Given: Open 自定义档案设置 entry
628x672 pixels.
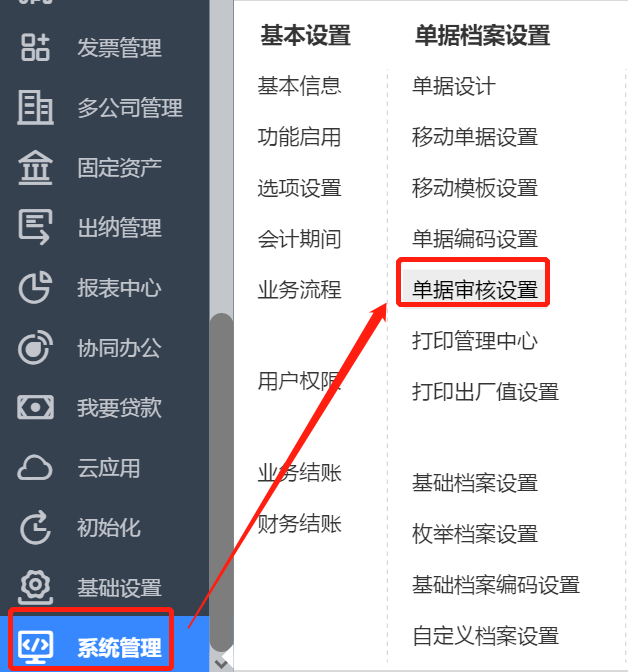Looking at the screenshot, I should pos(485,636).
